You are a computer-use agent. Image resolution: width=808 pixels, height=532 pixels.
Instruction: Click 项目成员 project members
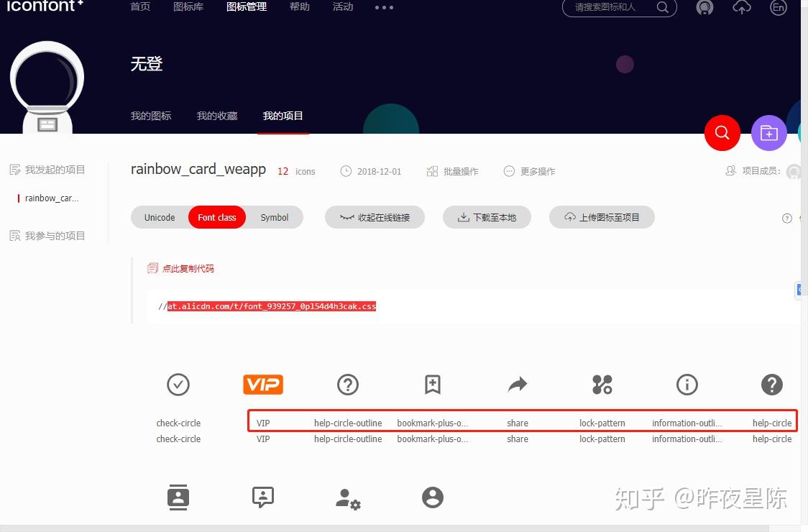(753, 170)
